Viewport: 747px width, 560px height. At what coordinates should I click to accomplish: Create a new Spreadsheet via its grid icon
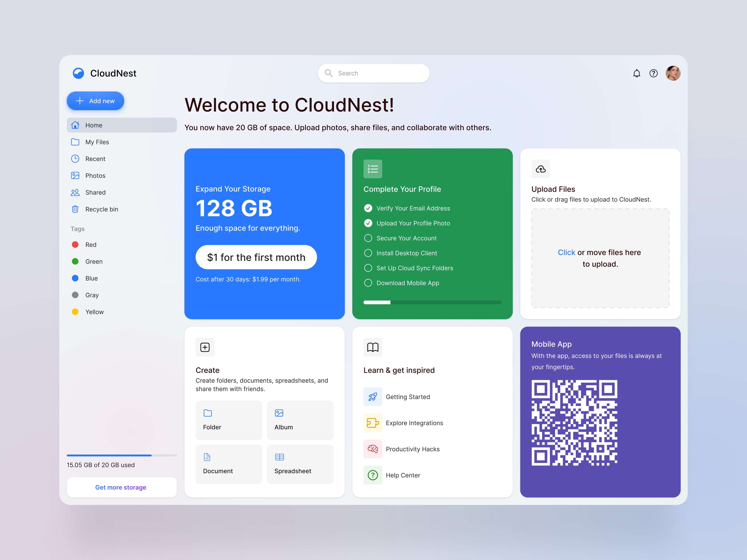tap(279, 457)
